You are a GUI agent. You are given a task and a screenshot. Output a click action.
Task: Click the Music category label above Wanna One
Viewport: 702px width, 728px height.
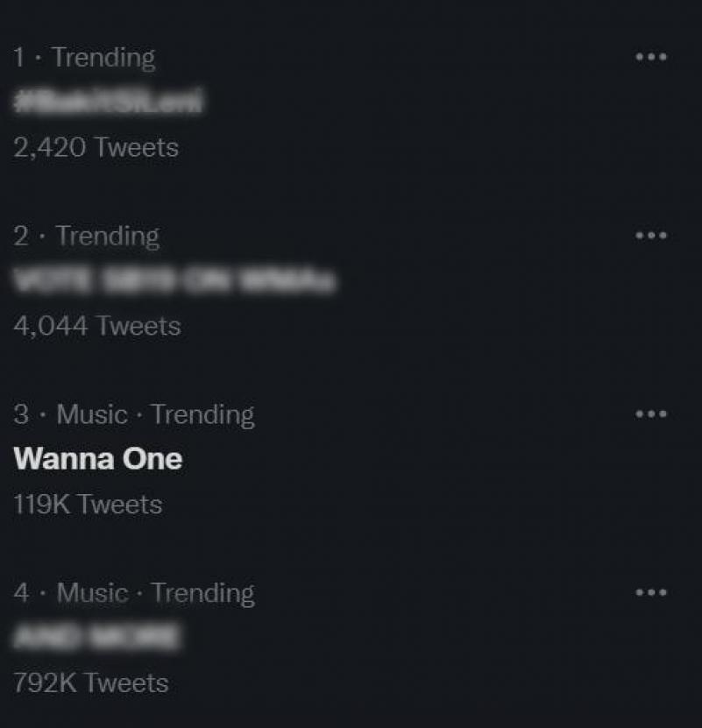pos(92,414)
